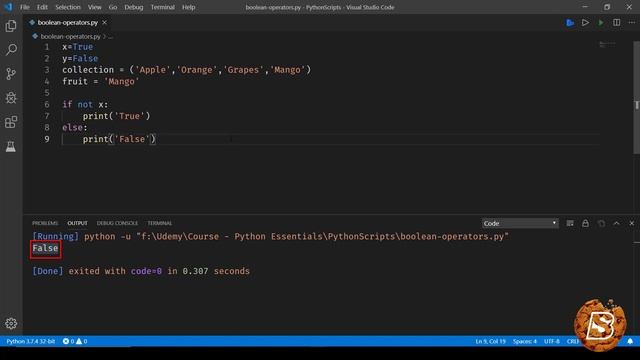Switch to the Debug Console tab
The image size is (640, 360).
(x=117, y=223)
